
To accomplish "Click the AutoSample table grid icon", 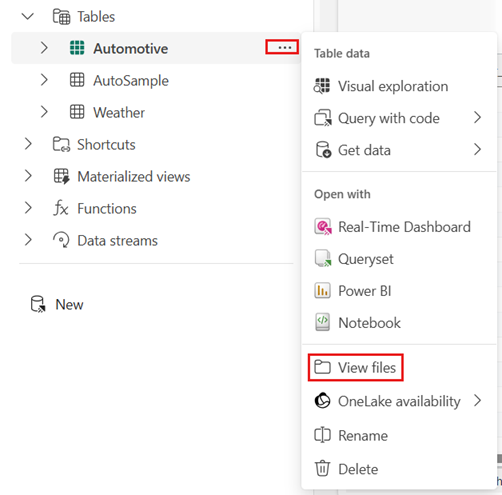I will pyautogui.click(x=77, y=80).
